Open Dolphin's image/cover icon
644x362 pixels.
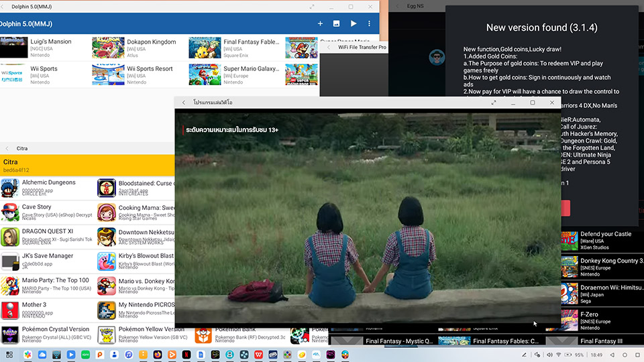click(336, 24)
